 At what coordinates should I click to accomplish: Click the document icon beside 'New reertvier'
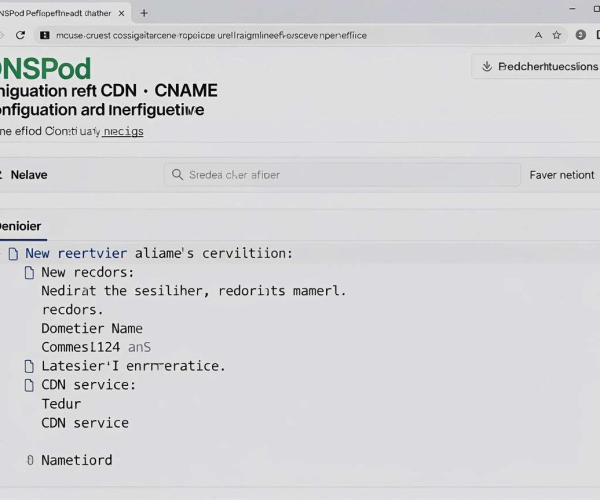click(13, 254)
